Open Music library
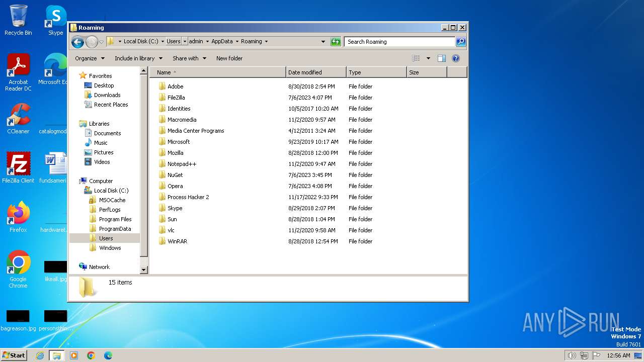The height and width of the screenshot is (362, 644). point(101,143)
